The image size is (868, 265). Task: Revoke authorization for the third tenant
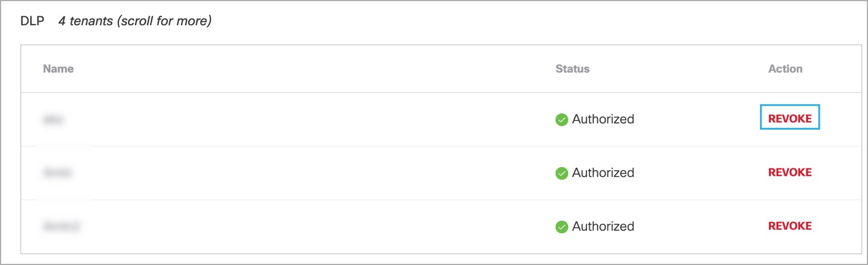(x=790, y=226)
